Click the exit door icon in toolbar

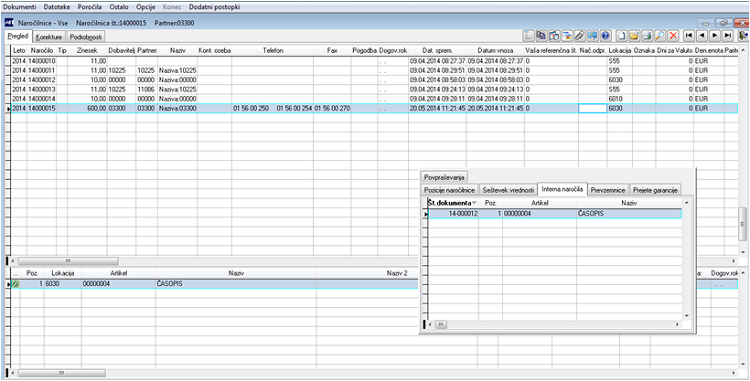pos(743,35)
